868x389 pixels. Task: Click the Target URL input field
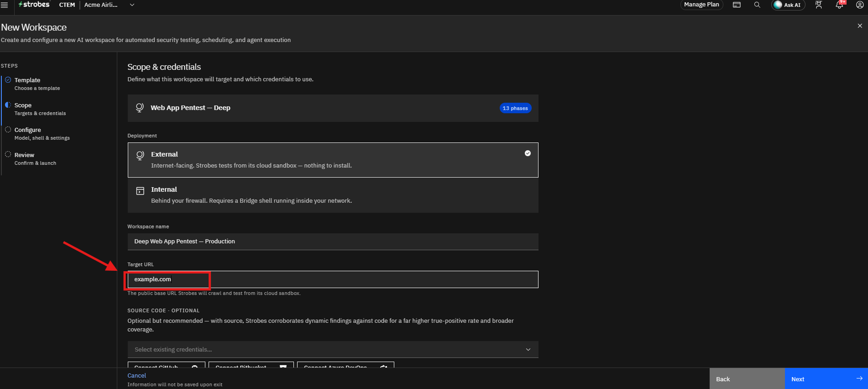333,279
